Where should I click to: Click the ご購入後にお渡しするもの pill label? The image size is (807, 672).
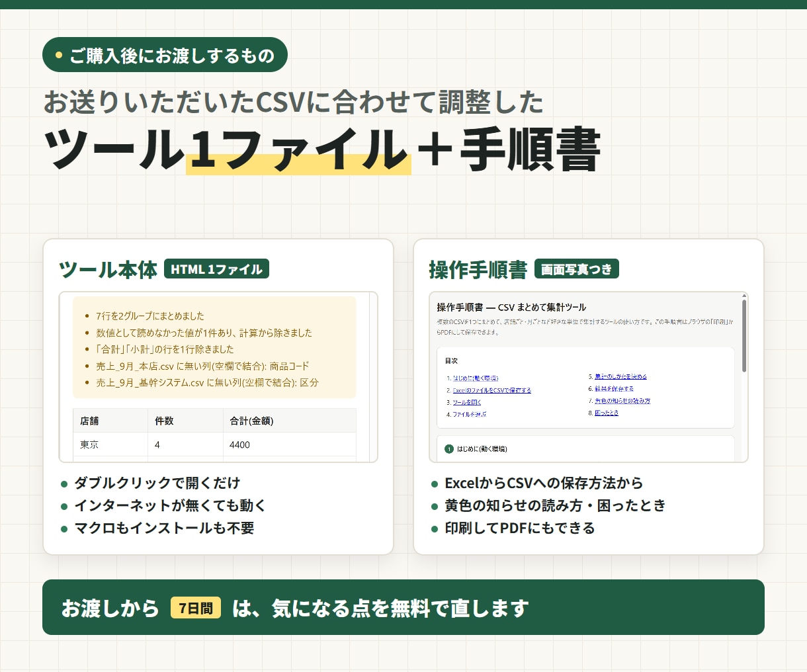(x=165, y=55)
